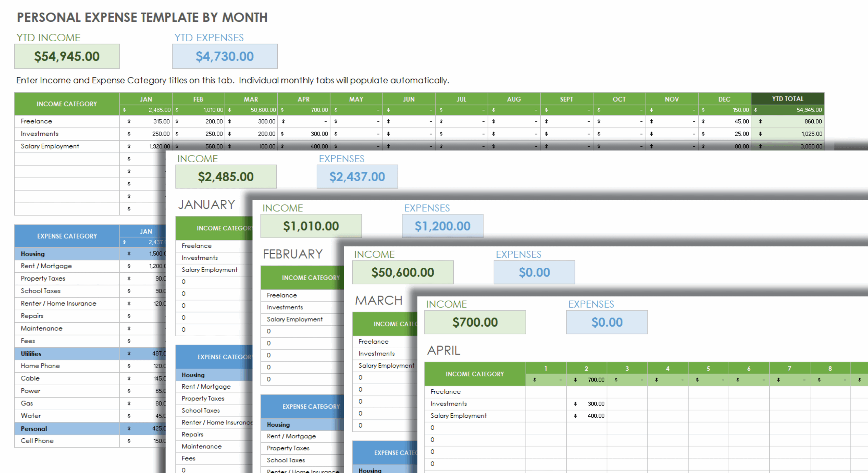Viewport: 868px width, 473px height.
Task: Select the Rent / Mortgage expense cell for JAN
Action: [146, 266]
